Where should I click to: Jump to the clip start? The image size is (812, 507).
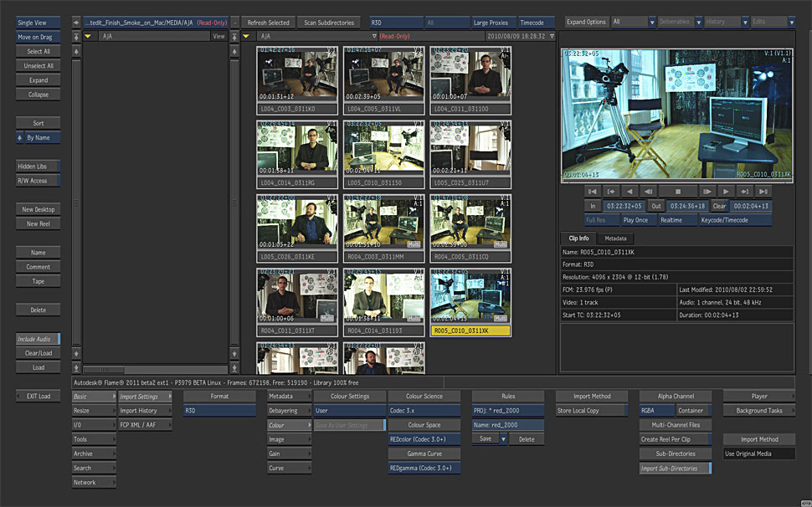(593, 192)
